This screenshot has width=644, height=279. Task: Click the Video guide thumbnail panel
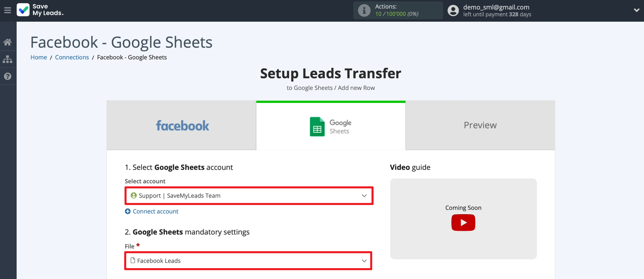pos(463,219)
